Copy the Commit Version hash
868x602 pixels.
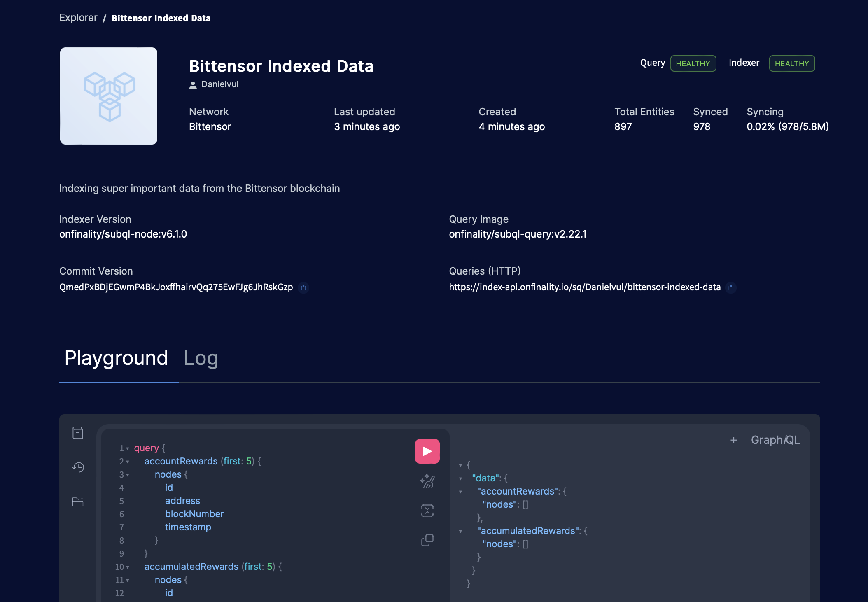point(303,288)
